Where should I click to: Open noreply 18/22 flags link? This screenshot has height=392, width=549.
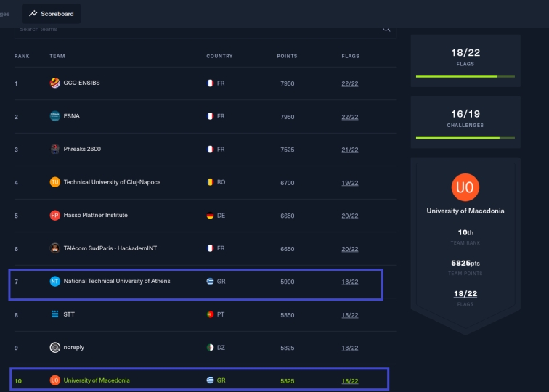point(350,348)
